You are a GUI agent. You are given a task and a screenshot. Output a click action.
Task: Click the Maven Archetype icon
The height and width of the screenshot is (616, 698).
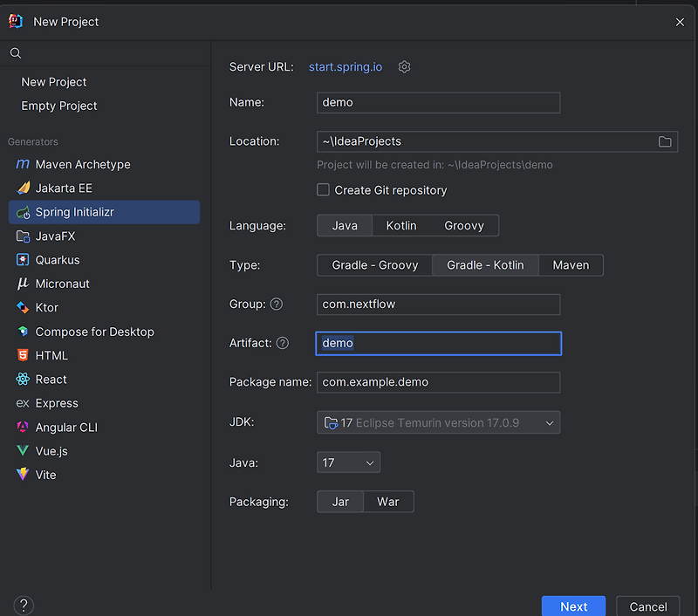tap(23, 164)
